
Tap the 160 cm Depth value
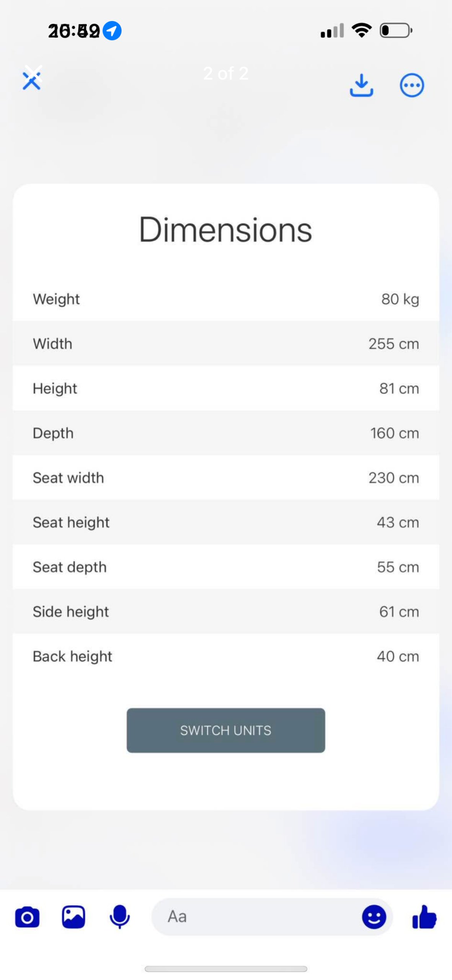tap(394, 433)
